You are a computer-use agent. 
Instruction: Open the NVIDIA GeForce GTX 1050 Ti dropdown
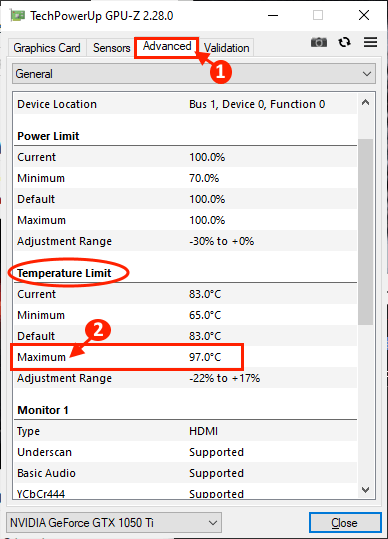[114, 523]
